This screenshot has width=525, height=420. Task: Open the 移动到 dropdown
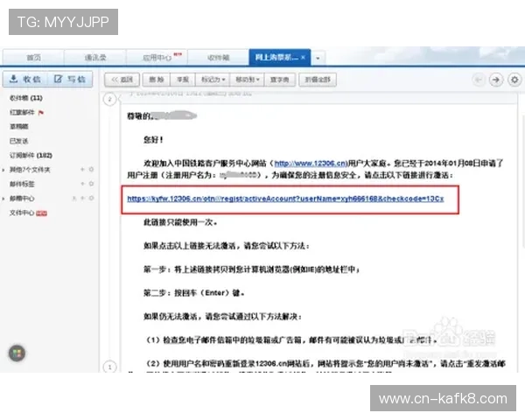(x=247, y=80)
